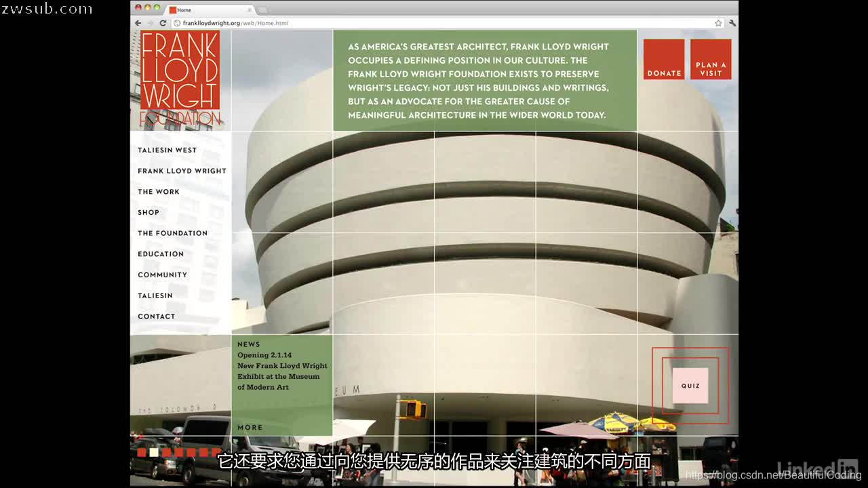Click the More link in News box
The height and width of the screenshot is (488, 868).
[250, 428]
